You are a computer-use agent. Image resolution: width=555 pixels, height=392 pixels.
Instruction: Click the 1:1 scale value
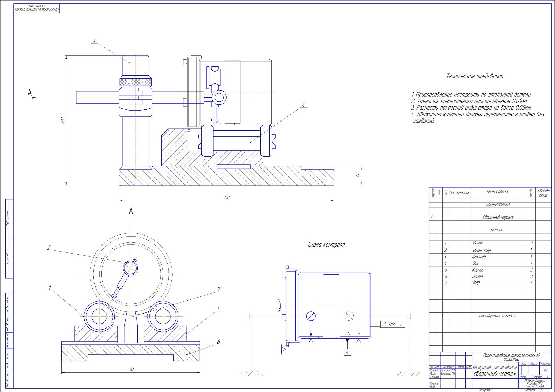[x=546, y=370]
